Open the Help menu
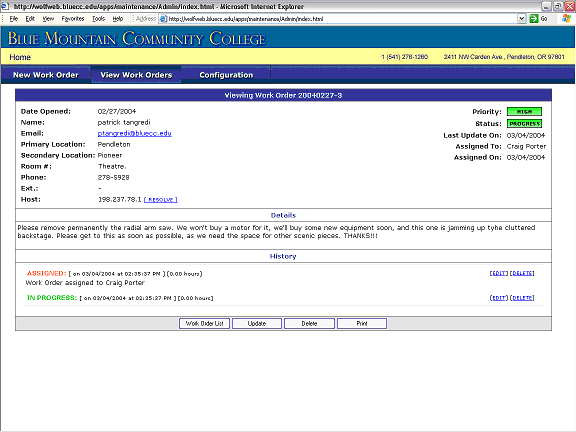The height and width of the screenshot is (432, 576). [118, 19]
